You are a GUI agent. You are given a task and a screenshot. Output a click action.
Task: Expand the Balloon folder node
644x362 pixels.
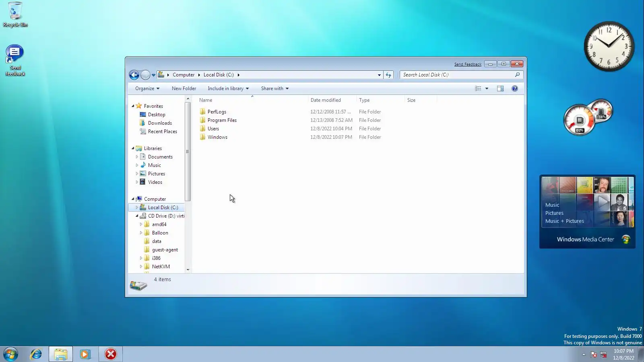coord(141,233)
